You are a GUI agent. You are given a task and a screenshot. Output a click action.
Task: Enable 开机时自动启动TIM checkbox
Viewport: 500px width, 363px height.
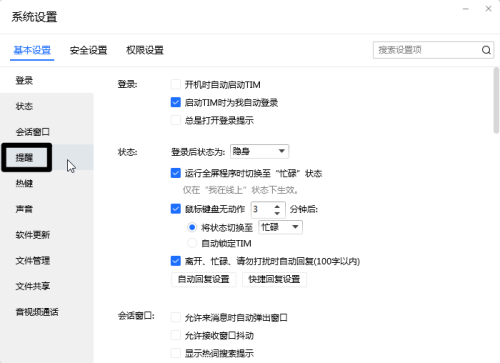pos(176,84)
